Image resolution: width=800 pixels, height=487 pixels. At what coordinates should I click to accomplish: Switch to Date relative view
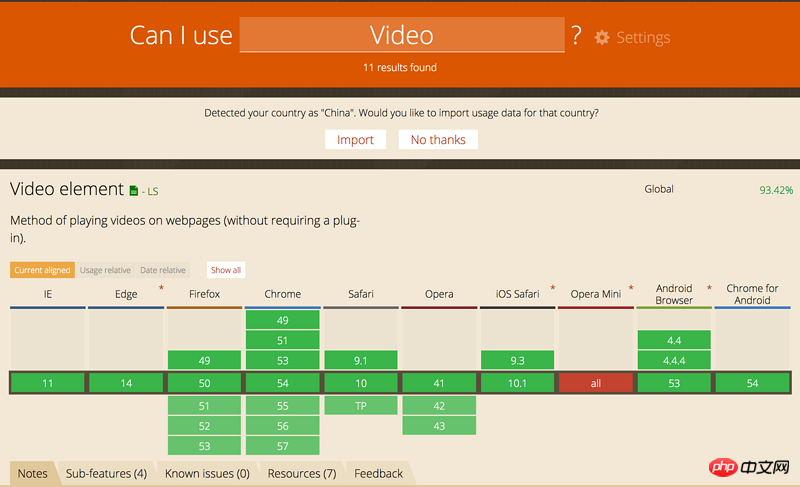pyautogui.click(x=163, y=270)
